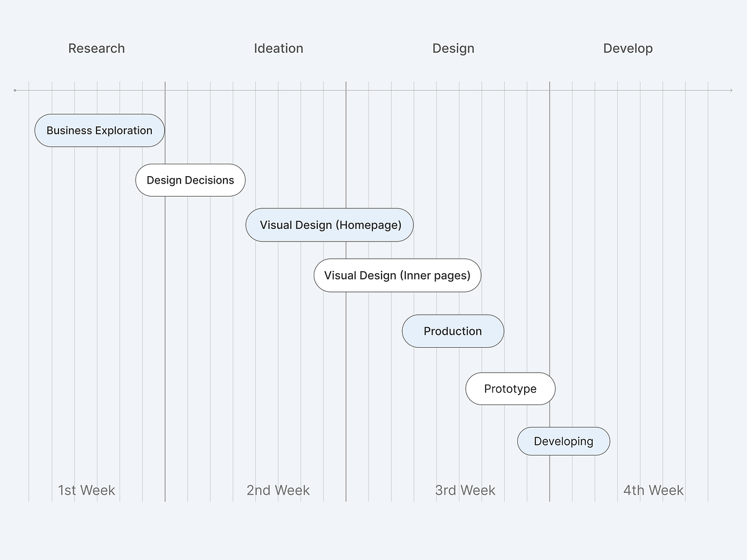Screen dimensions: 747x560
Task: Click the Research phase heading
Action: click(x=96, y=49)
